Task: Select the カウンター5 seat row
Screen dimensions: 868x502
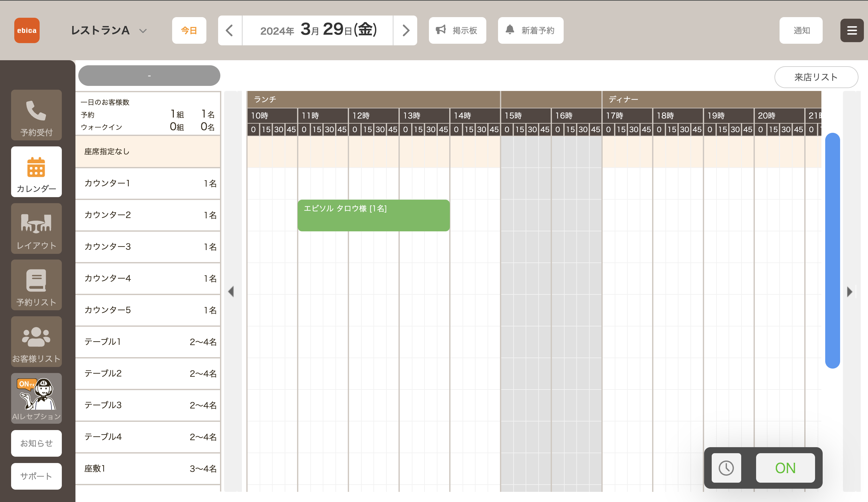Action: point(148,310)
